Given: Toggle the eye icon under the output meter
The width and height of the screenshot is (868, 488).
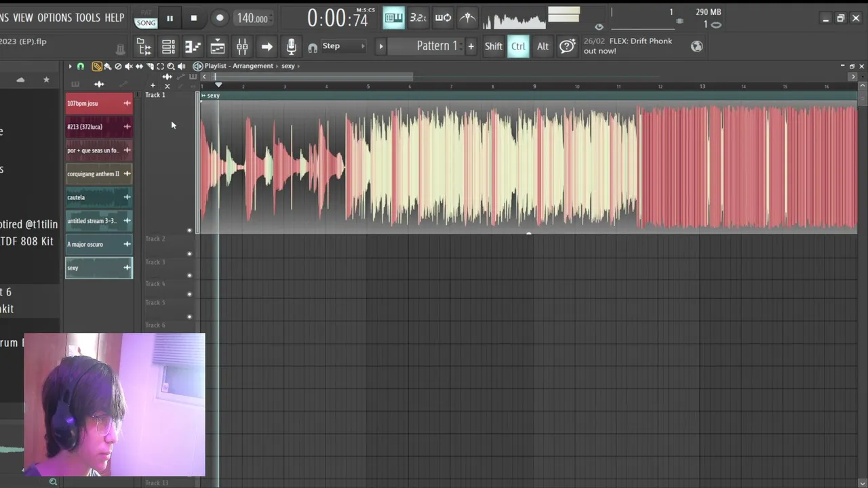Looking at the screenshot, I should [599, 27].
